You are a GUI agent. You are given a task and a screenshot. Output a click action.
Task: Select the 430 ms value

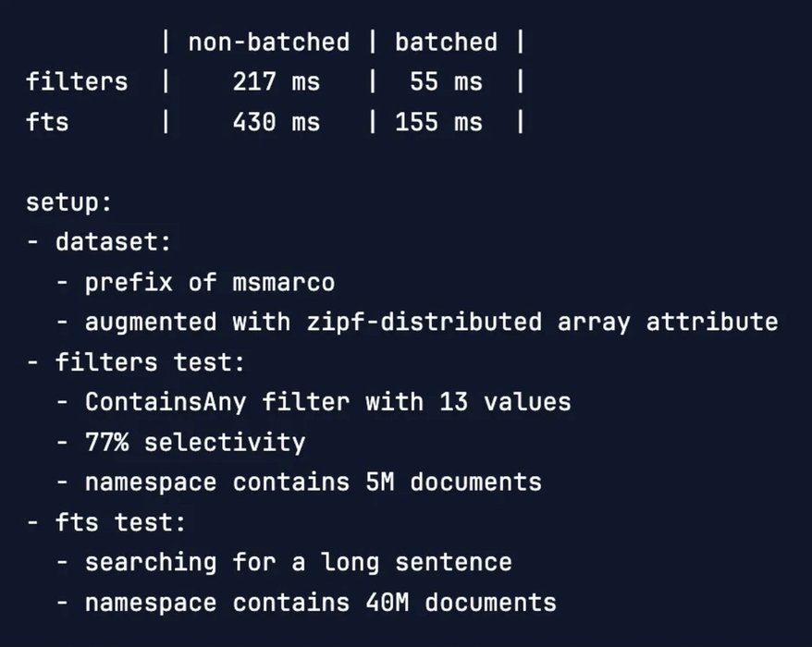(x=276, y=122)
